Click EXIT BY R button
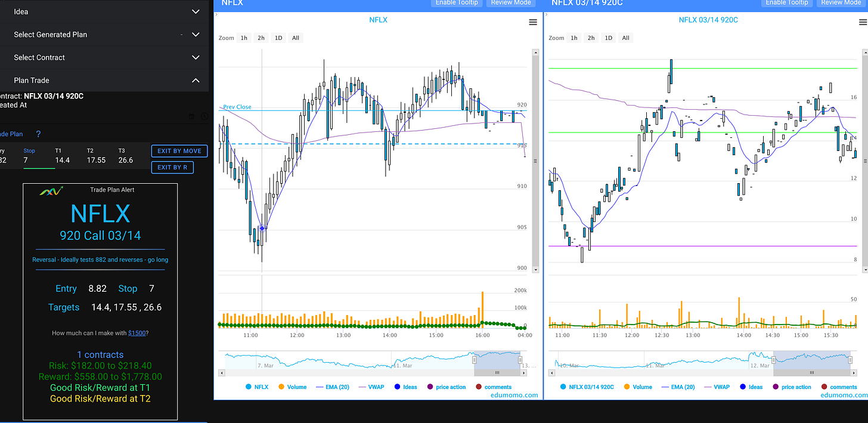This screenshot has height=423, width=868. coord(172,168)
